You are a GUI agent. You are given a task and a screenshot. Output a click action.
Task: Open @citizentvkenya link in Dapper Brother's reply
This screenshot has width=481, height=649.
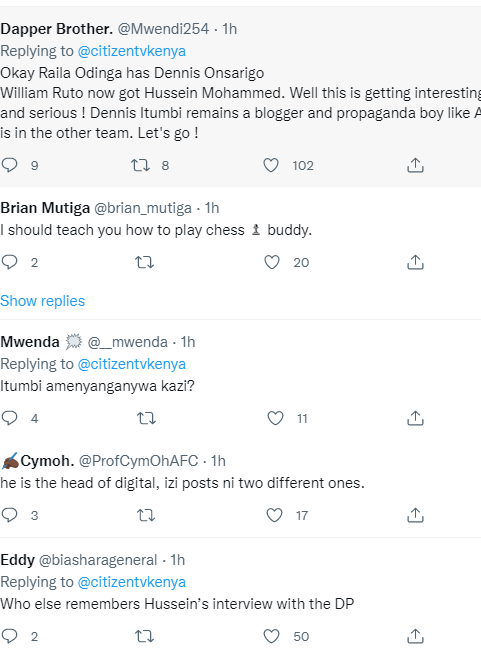click(132, 51)
